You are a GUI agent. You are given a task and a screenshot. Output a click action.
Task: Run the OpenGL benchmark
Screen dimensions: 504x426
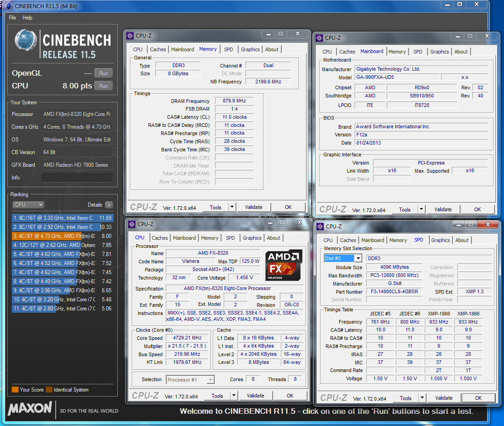point(104,73)
